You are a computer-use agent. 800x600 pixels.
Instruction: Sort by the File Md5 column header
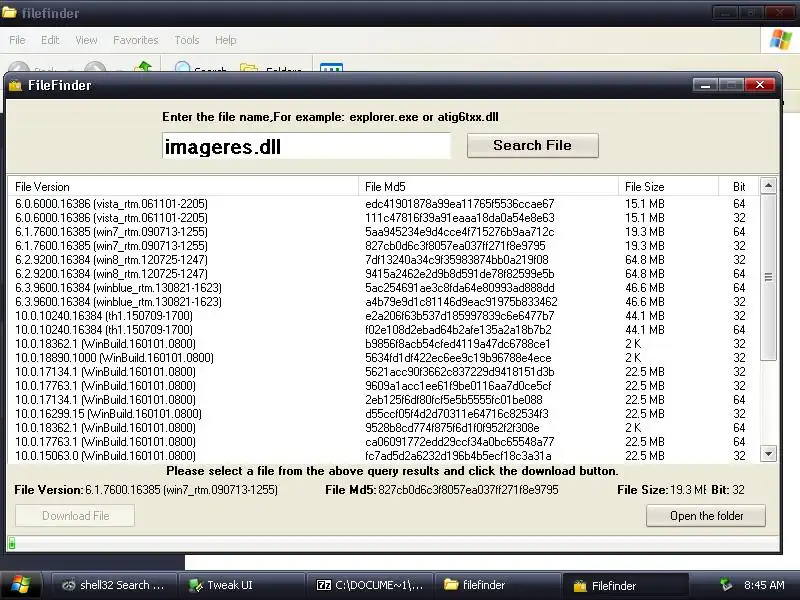pos(488,187)
